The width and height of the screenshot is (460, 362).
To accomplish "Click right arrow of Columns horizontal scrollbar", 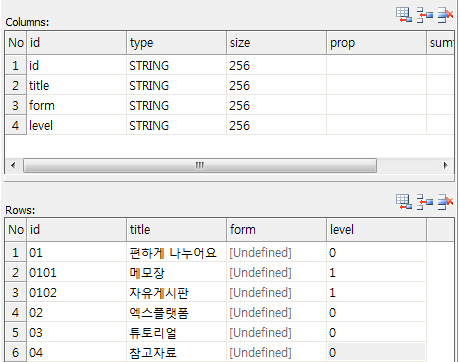I will point(445,165).
